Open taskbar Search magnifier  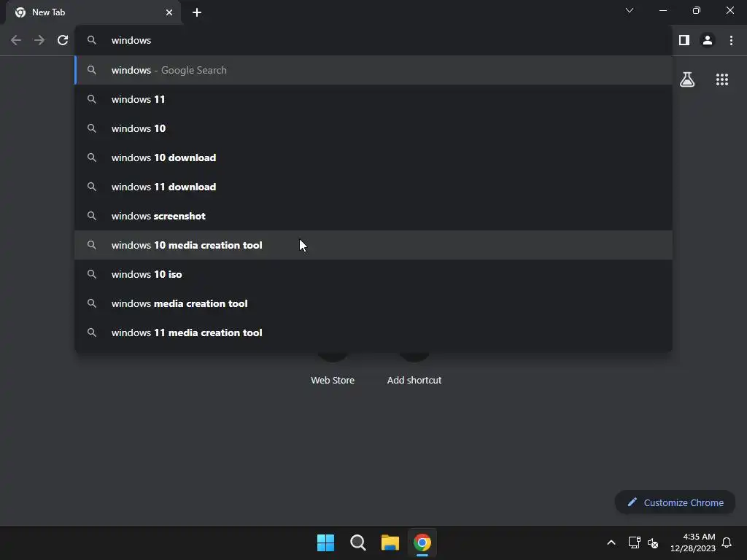click(357, 542)
